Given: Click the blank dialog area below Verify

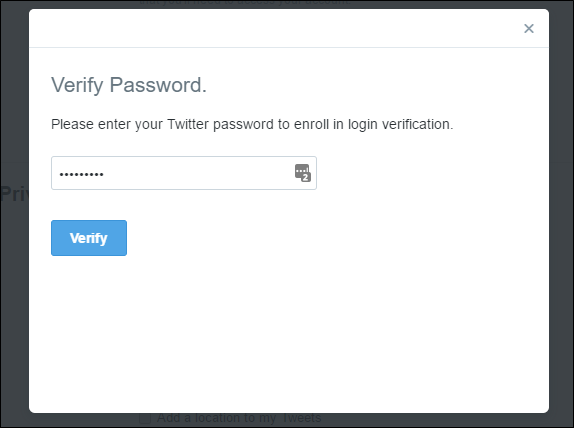Looking at the screenshot, I should (288, 333).
